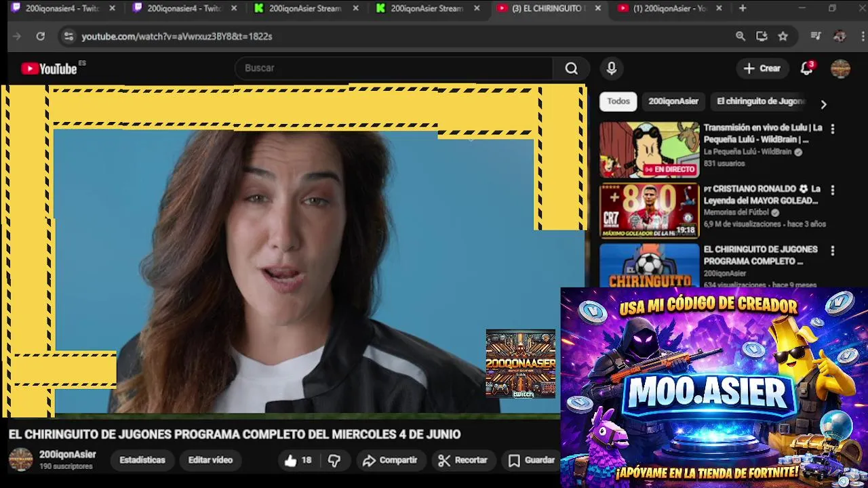The height and width of the screenshot is (488, 868).
Task: Select the 200iqonAsier filter chip
Action: pos(673,101)
